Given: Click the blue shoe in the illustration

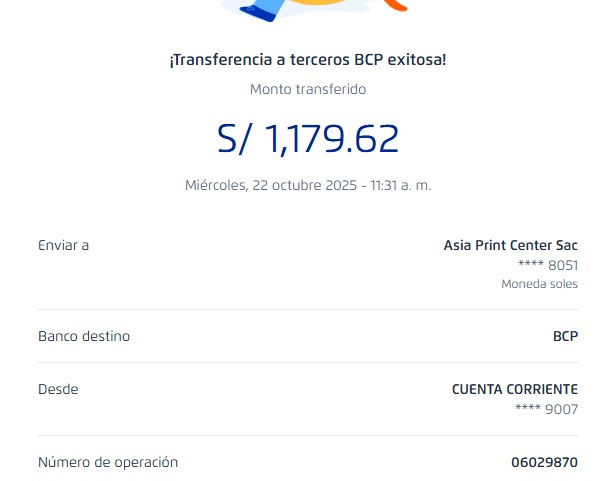Looking at the screenshot, I should [261, 10].
